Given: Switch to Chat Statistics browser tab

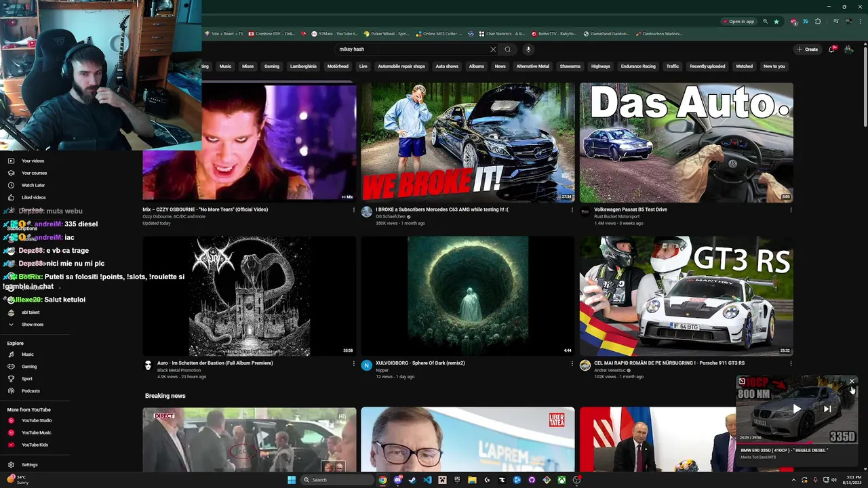Looking at the screenshot, I should tap(502, 33).
